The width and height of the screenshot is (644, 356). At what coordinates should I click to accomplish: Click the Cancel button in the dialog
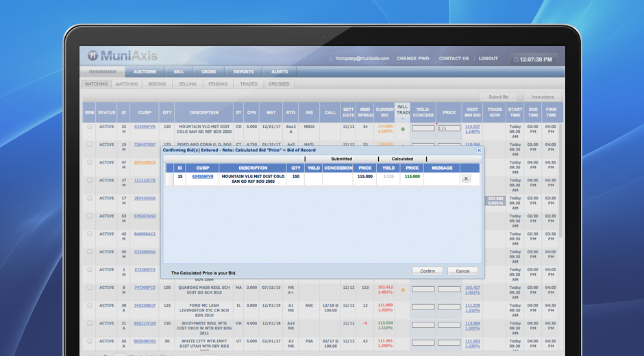[x=462, y=271]
